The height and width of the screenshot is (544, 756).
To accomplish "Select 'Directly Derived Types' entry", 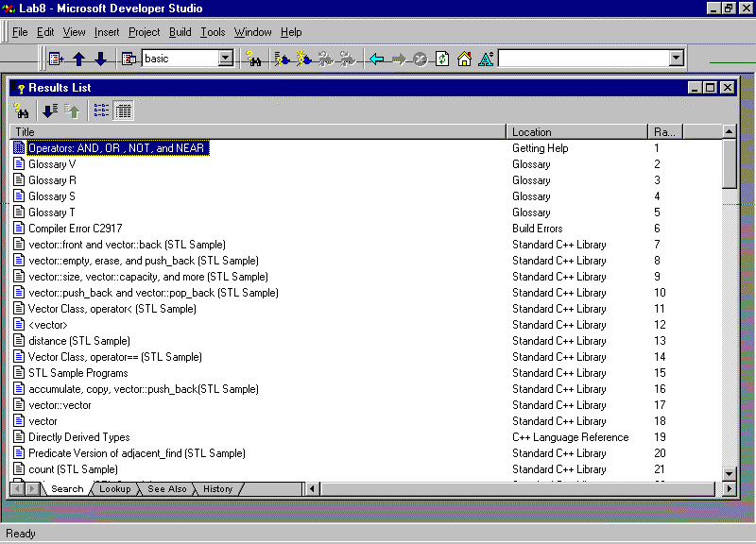I will pyautogui.click(x=79, y=437).
